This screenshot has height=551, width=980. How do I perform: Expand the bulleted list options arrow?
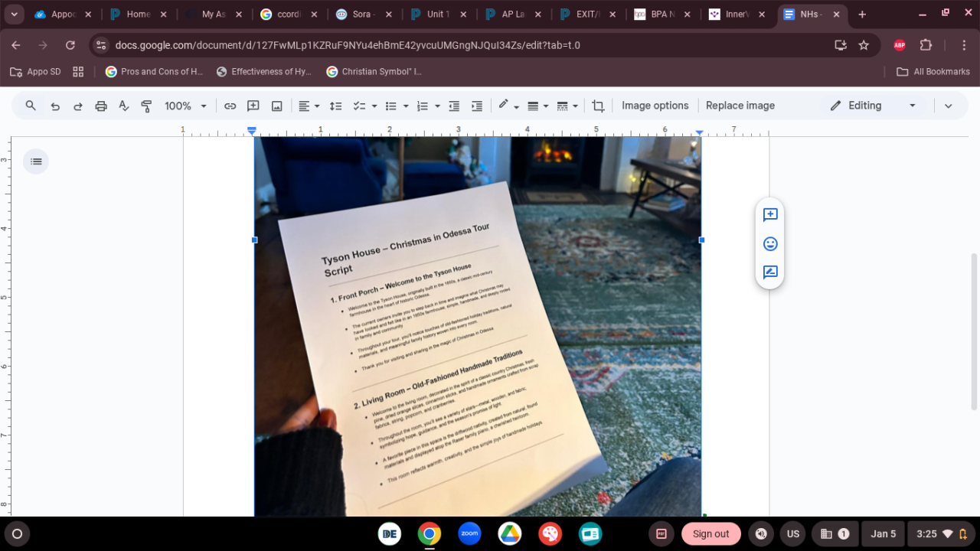click(406, 106)
